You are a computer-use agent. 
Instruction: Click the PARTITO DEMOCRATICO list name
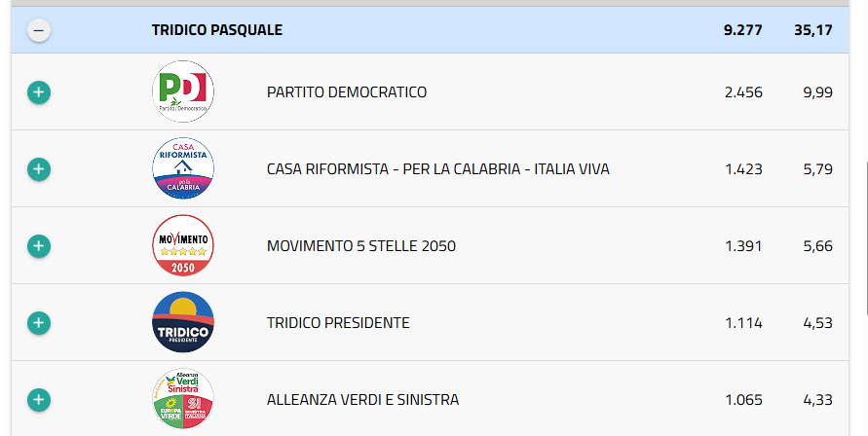click(347, 92)
